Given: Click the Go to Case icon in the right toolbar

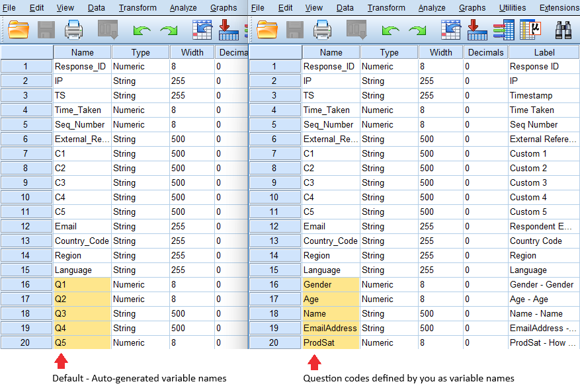Looking at the screenshot, I should tap(450, 30).
